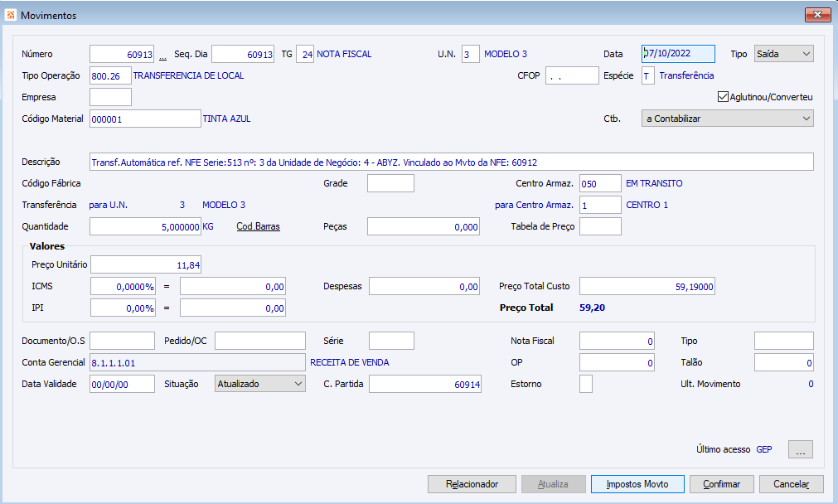
Task: Click the Movimentos window title icon
Action: [x=10, y=15]
